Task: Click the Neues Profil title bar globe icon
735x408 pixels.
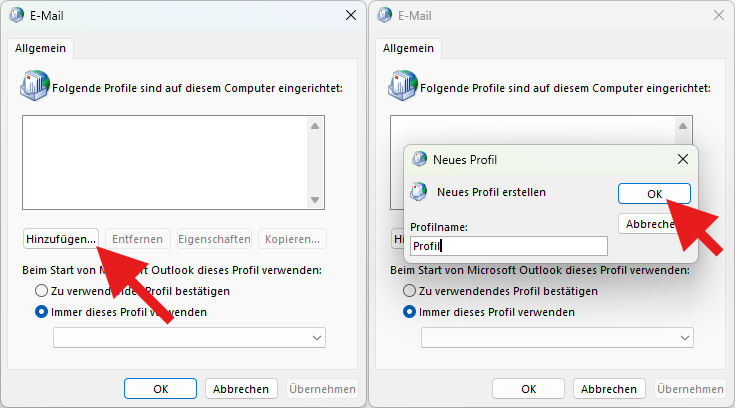Action: (x=419, y=159)
